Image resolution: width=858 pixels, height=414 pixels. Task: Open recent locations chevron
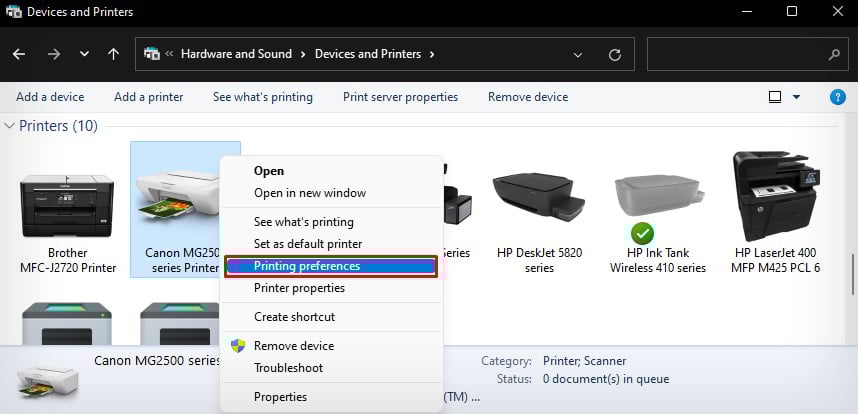point(84,54)
